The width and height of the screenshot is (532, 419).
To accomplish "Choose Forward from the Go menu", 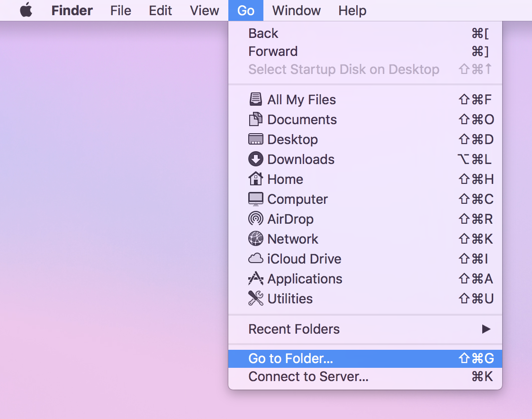I will coord(365,51).
